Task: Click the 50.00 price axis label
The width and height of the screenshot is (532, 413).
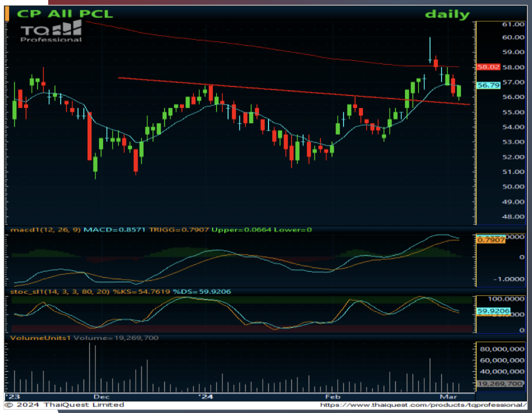Action: pos(513,187)
